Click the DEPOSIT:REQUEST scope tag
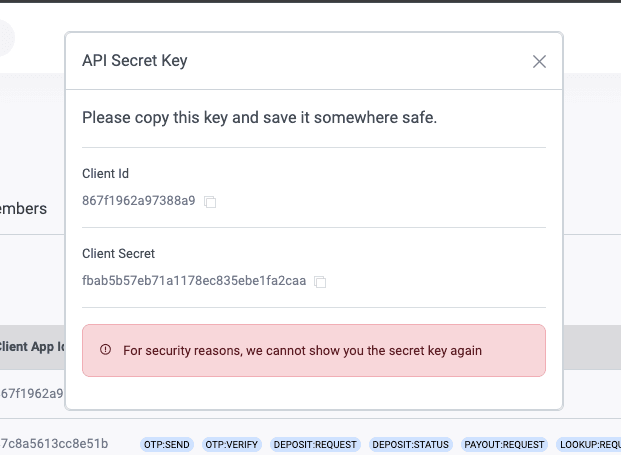 tap(315, 445)
